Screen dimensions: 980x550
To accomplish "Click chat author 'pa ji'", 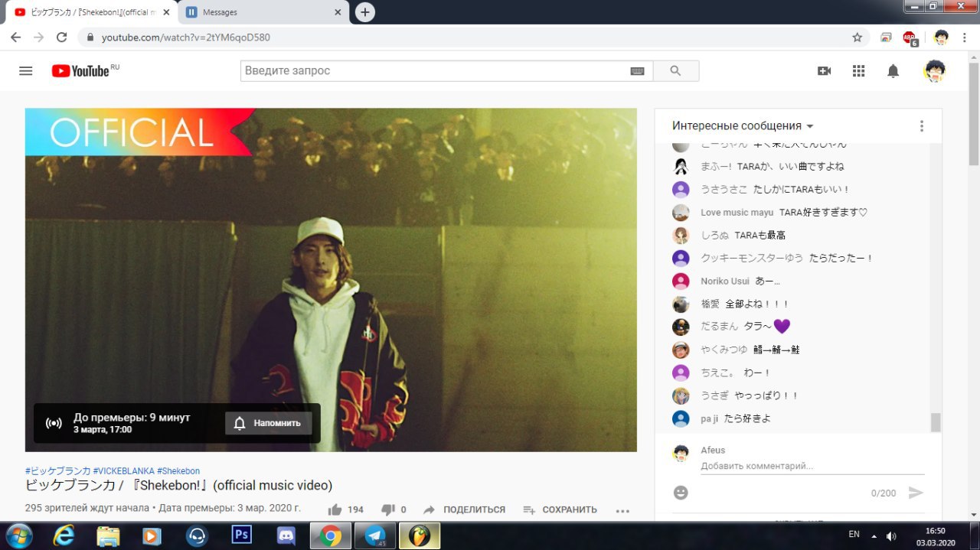I will pos(710,419).
